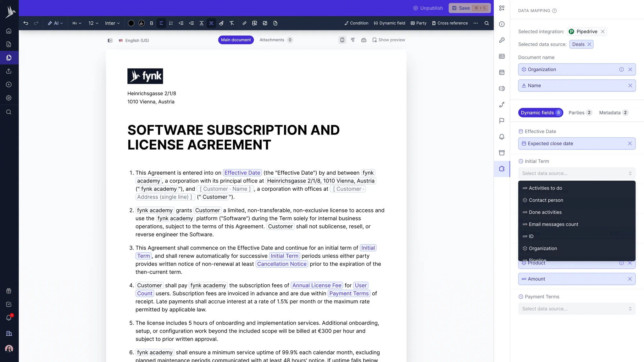Switch to the Attachments tab
The height and width of the screenshot is (362, 644).
(276, 40)
